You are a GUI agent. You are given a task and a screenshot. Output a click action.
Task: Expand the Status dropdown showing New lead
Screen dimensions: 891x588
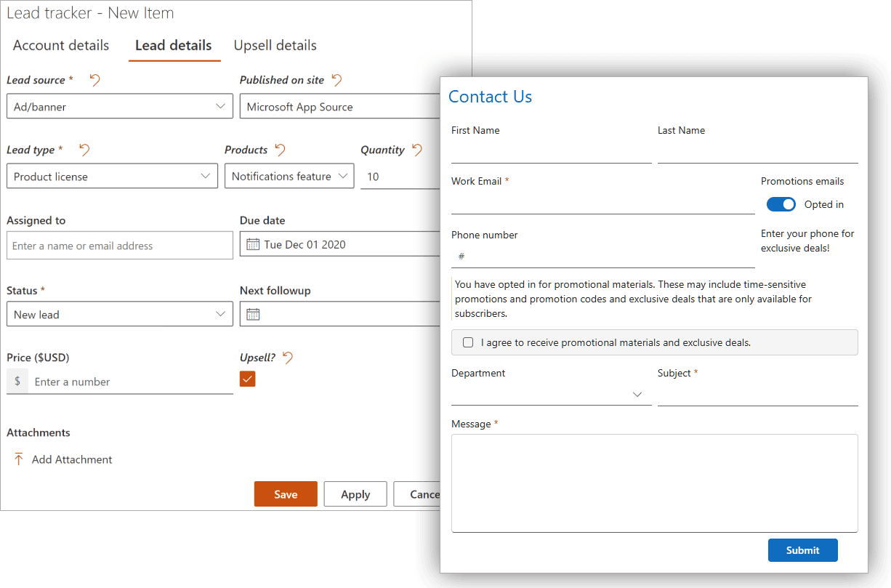click(120, 314)
